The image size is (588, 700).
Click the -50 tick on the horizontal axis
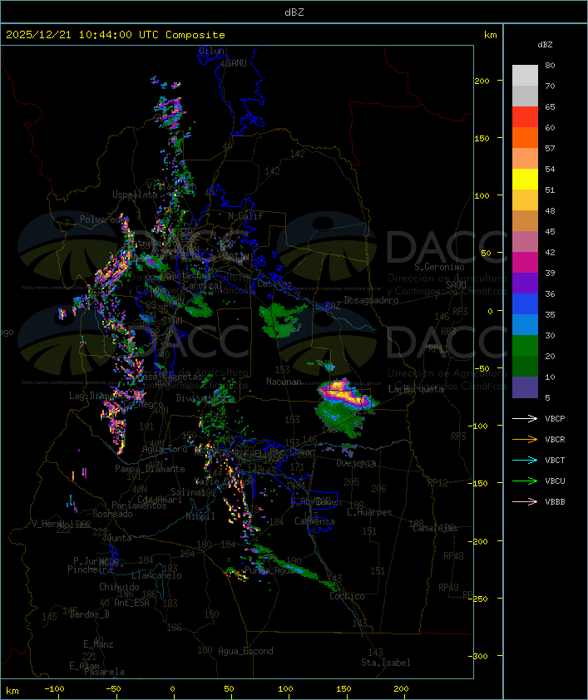114,689
